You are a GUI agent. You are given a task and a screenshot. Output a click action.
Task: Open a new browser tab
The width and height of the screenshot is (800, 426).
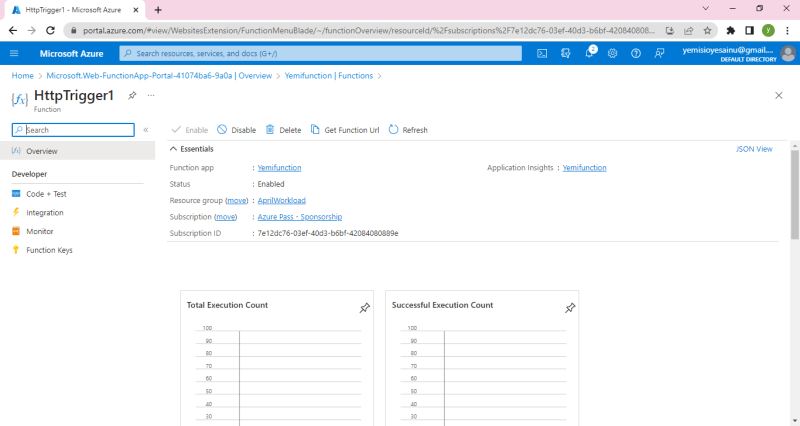point(158,10)
